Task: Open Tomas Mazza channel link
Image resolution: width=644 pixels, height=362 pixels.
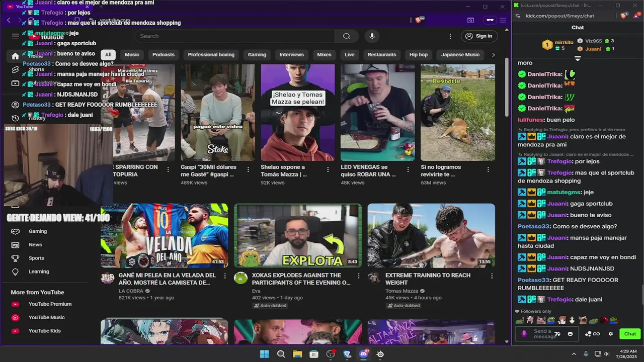Action: tap(402, 291)
